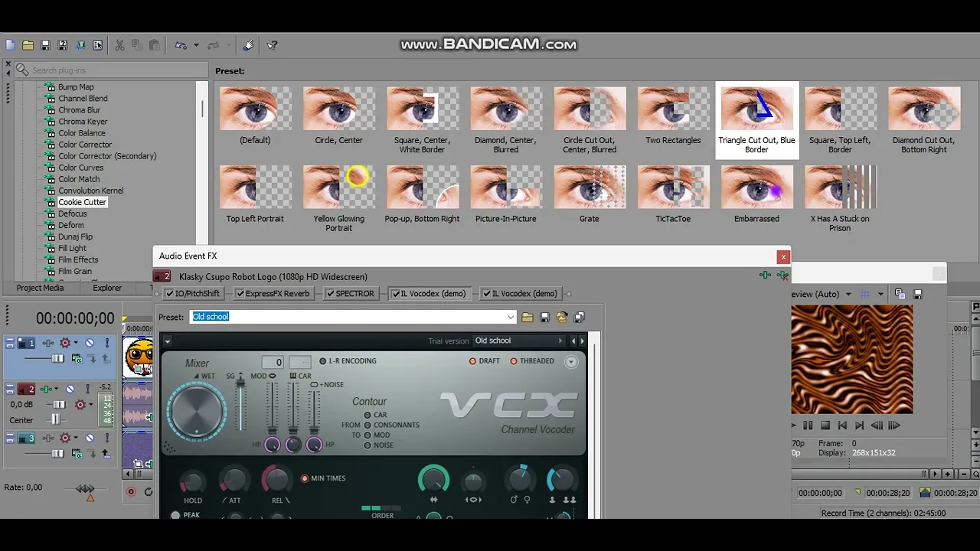980x551 pixels.
Task: Create a new project from the toolbar
Action: coord(10,45)
